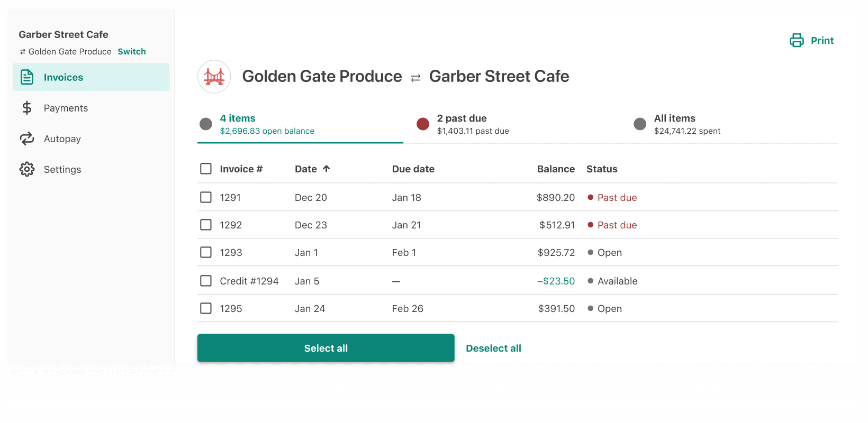868x423 pixels.
Task: Sort by Date using the up arrow
Action: pos(327,169)
